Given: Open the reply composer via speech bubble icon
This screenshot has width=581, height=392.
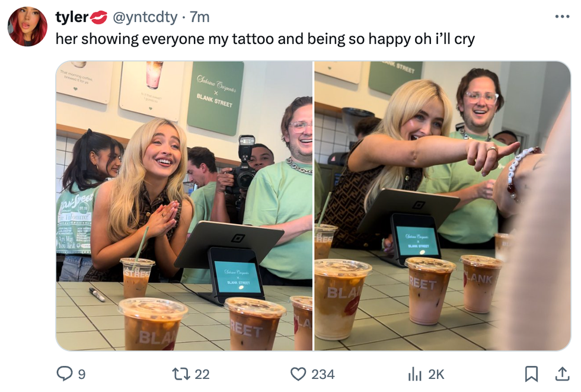Looking at the screenshot, I should click(x=64, y=374).
